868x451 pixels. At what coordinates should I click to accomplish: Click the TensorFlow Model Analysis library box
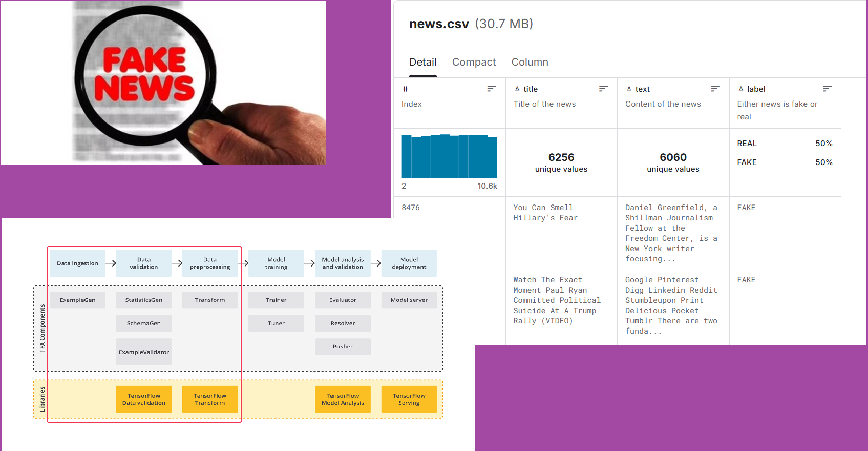pos(343,399)
